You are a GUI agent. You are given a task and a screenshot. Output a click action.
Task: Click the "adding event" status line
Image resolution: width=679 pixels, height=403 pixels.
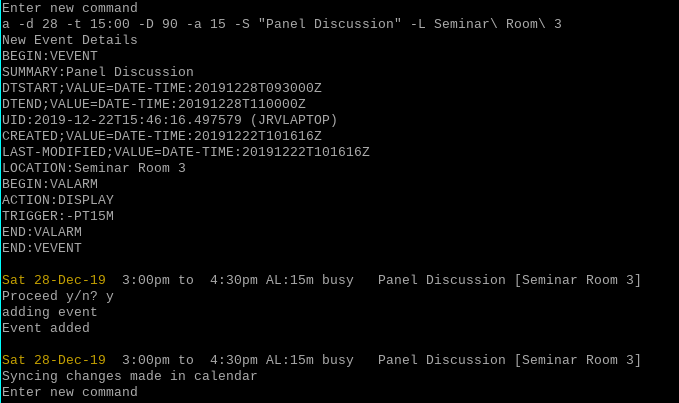coord(50,312)
